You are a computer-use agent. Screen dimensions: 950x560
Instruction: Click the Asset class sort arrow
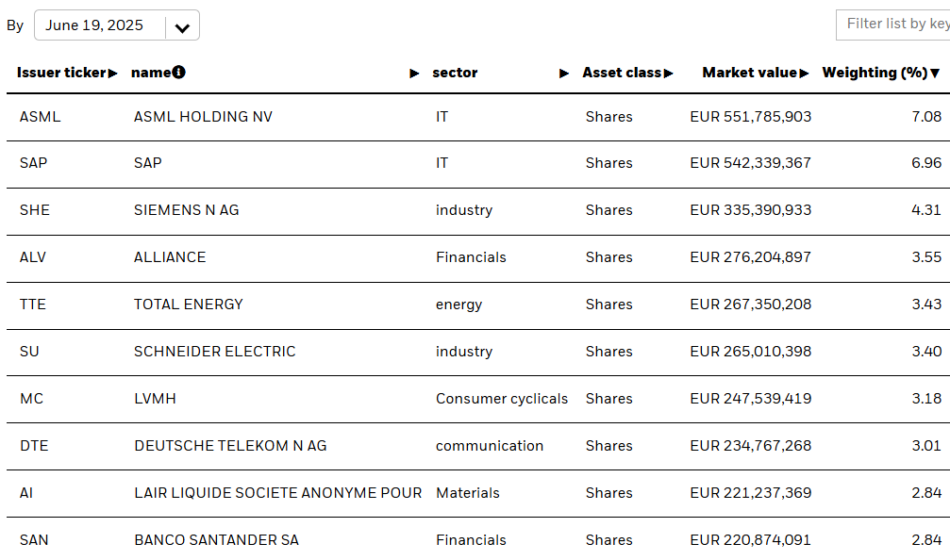coord(668,74)
